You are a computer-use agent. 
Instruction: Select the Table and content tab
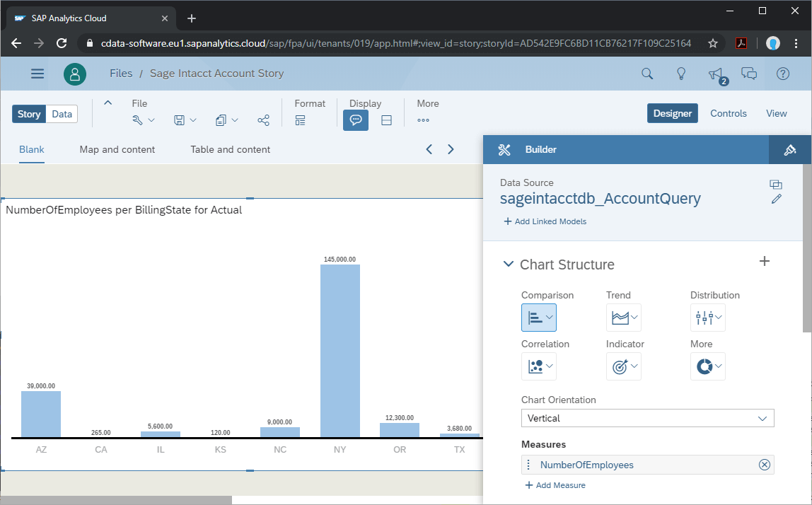230,149
